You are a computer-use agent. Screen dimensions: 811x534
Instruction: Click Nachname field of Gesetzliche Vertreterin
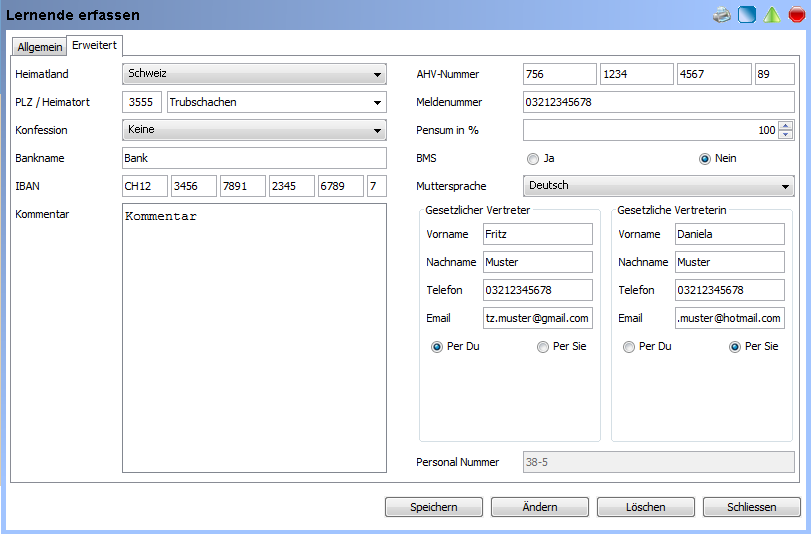[730, 262]
